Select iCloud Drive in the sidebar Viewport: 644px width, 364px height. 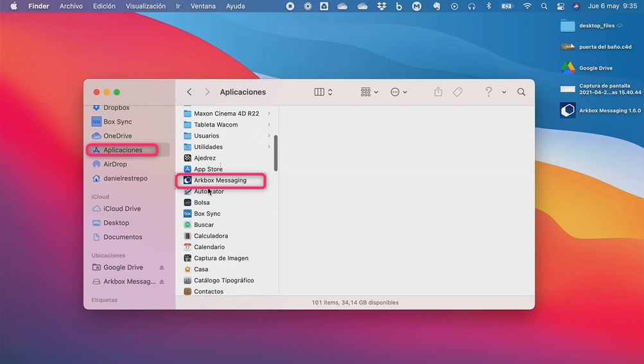point(122,209)
